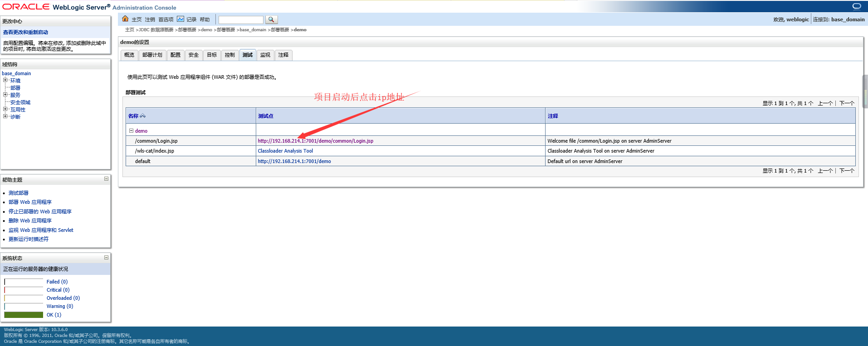This screenshot has height=346, width=868.
Task: Click the Oracle ring icon at top right
Action: click(856, 6)
